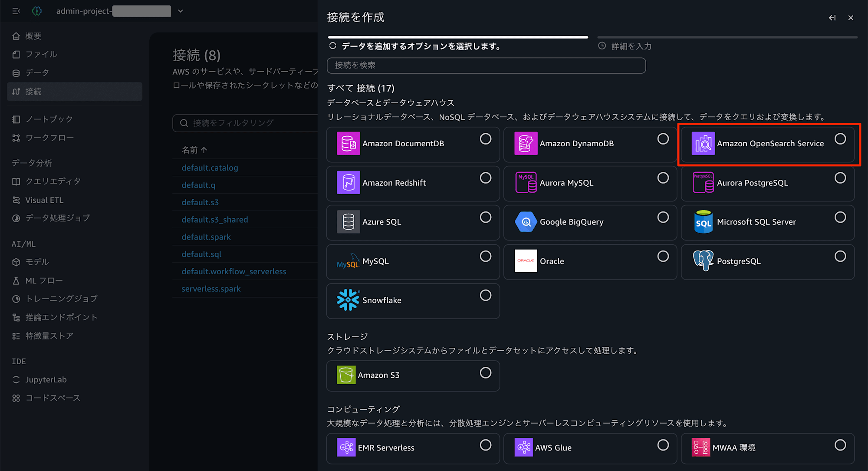Click the Amazon Redshift icon
The image size is (868, 471).
348,182
